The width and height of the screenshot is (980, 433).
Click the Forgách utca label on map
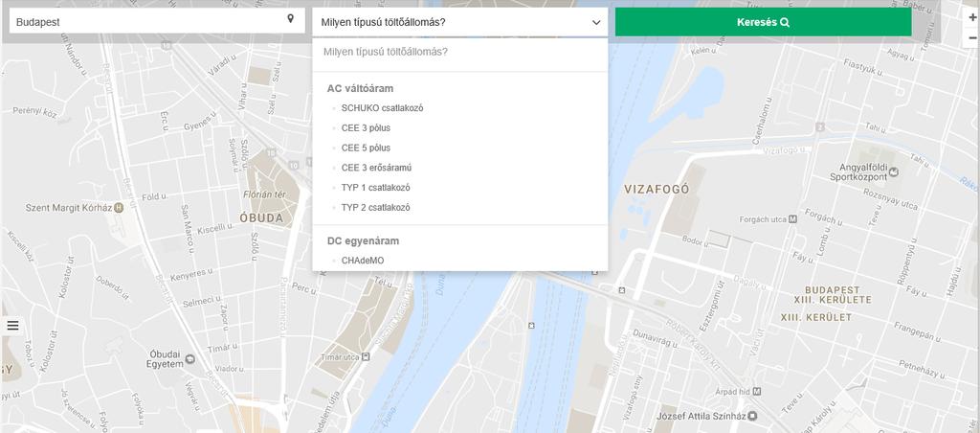[x=763, y=219]
